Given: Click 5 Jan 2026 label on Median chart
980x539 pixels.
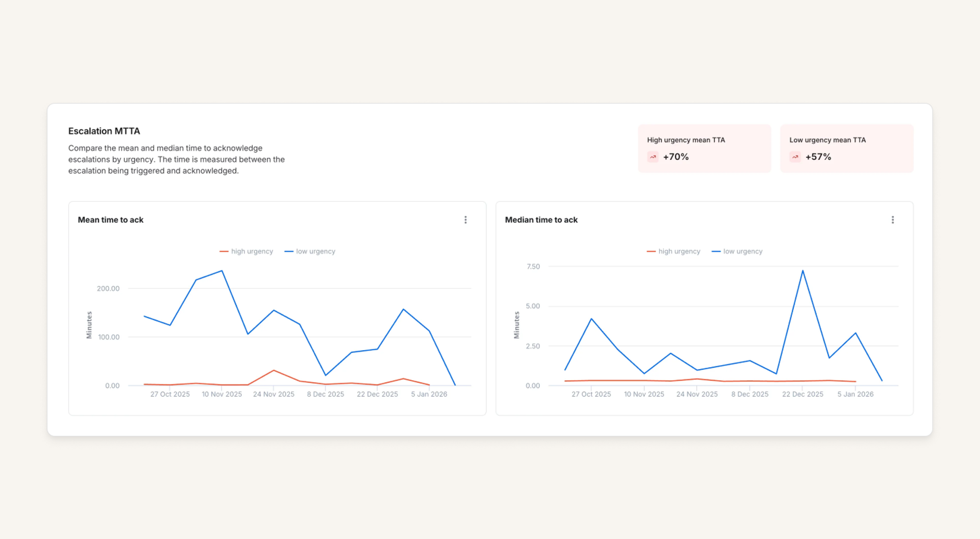Looking at the screenshot, I should [x=855, y=394].
